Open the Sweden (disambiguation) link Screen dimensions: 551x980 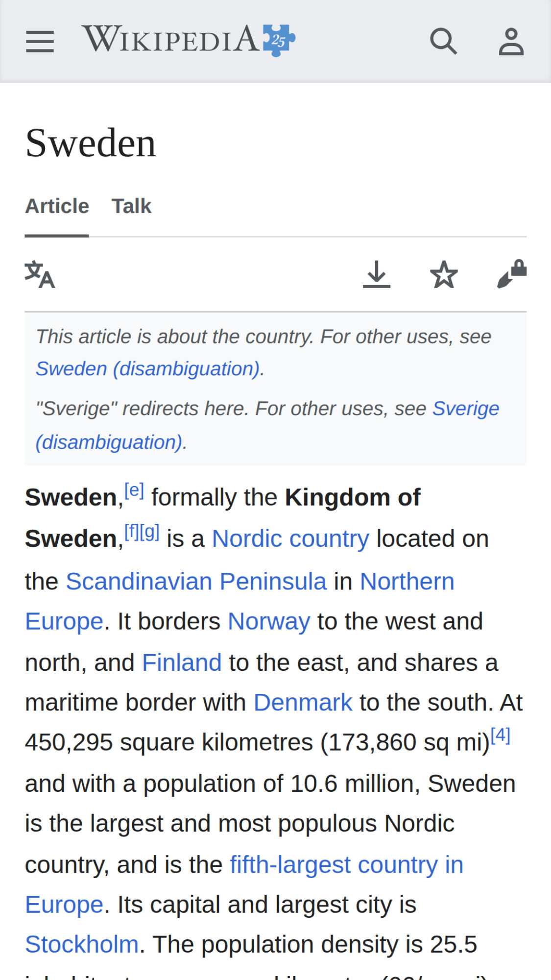147,369
